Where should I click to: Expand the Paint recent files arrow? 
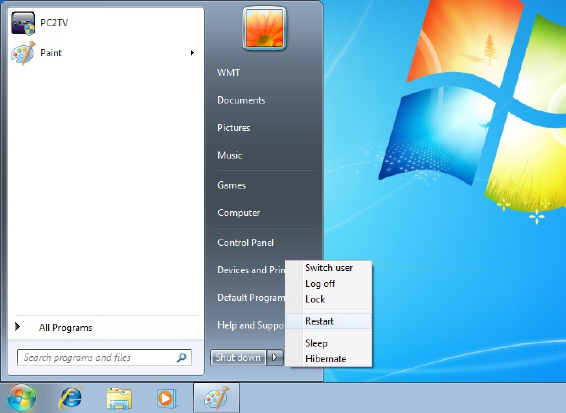192,53
